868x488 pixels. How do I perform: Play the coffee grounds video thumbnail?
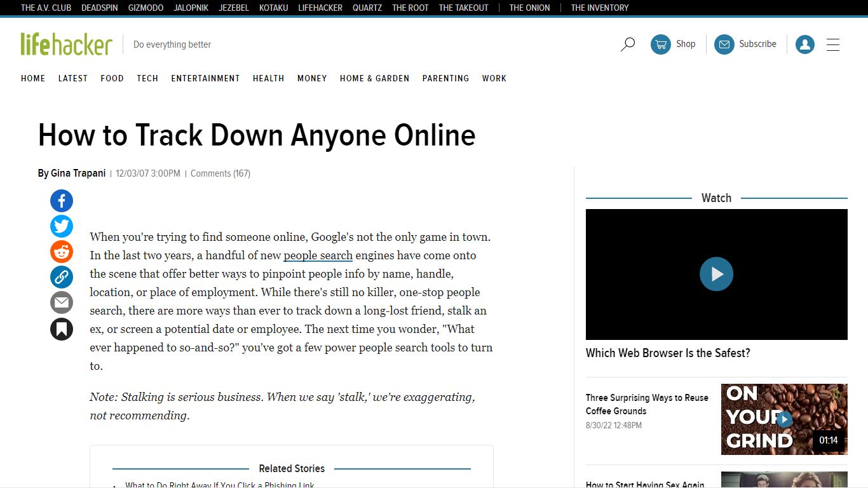pos(784,419)
